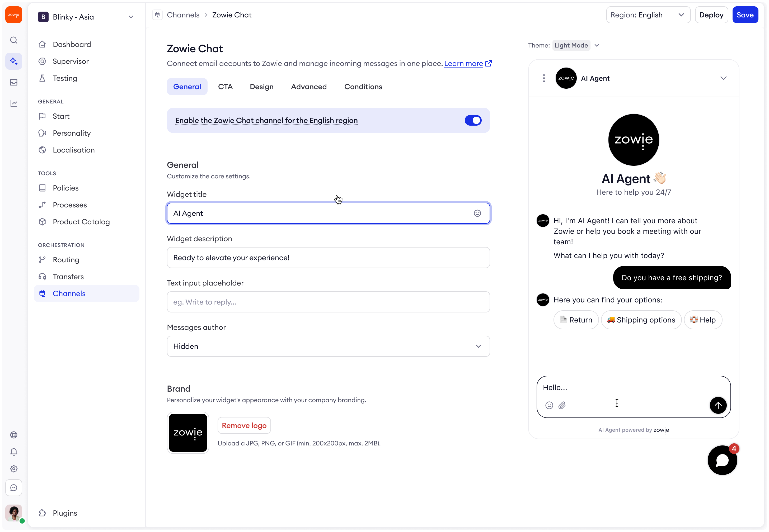Open settings gear icon in left rail

[x=14, y=469]
